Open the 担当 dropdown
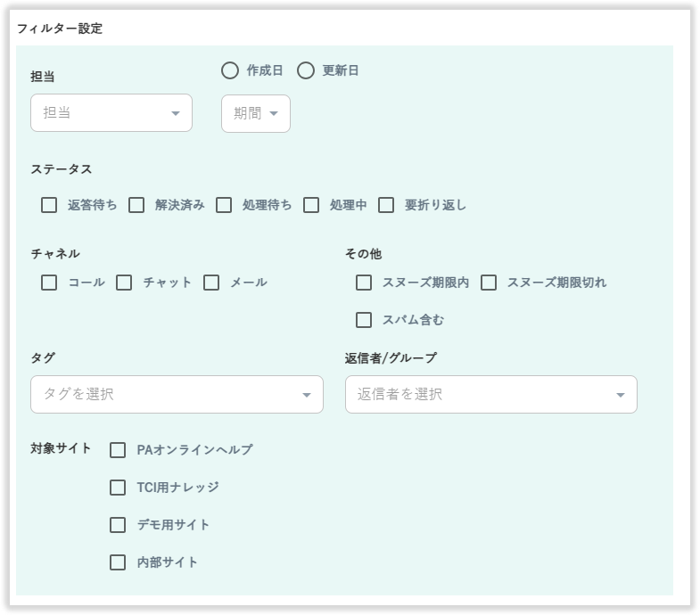The width and height of the screenshot is (700, 615). pos(111,113)
